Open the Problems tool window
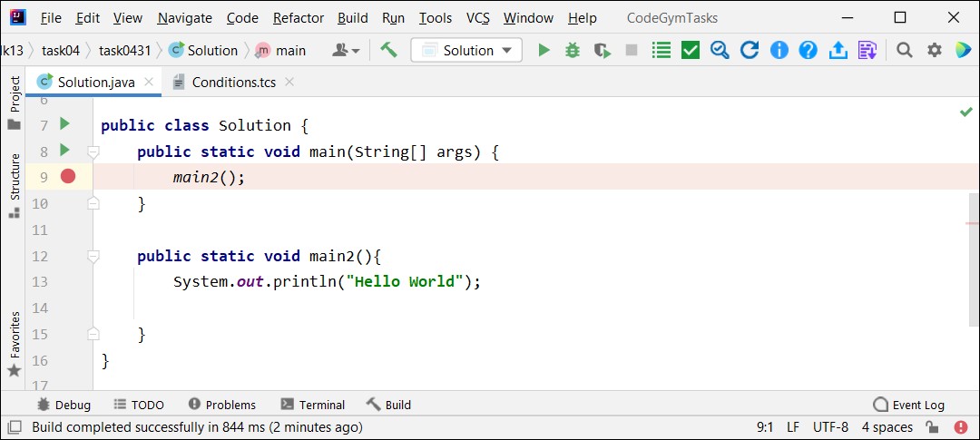The width and height of the screenshot is (980, 440). 222,405
